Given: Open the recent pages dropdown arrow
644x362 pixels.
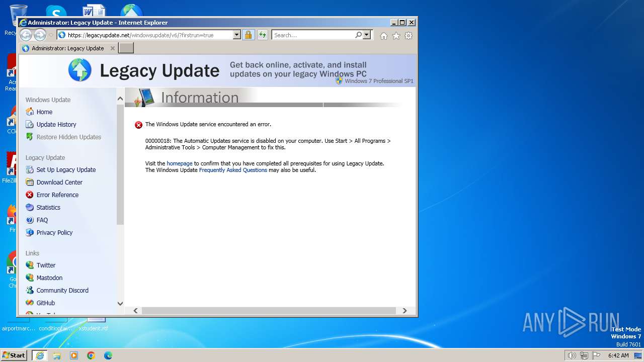Looking at the screenshot, I should 51,35.
